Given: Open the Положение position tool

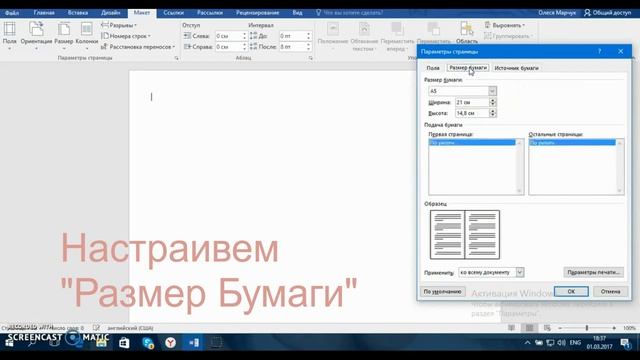Looking at the screenshot, I should coord(333,36).
